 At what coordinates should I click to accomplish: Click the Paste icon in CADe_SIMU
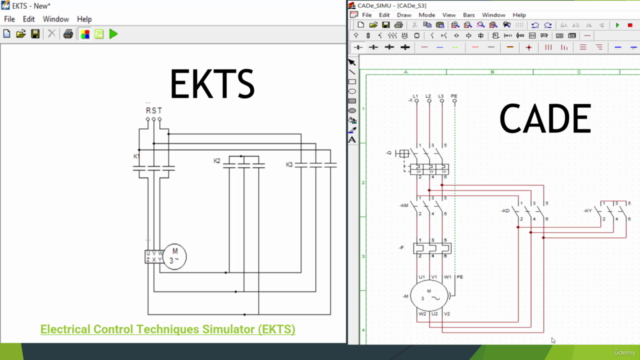click(x=440, y=25)
